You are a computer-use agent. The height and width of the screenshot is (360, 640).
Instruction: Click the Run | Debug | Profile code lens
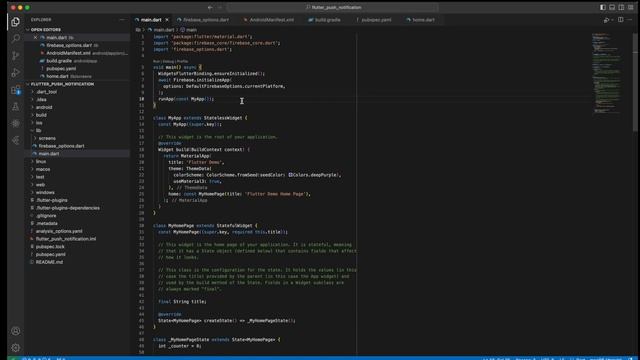[x=170, y=62]
